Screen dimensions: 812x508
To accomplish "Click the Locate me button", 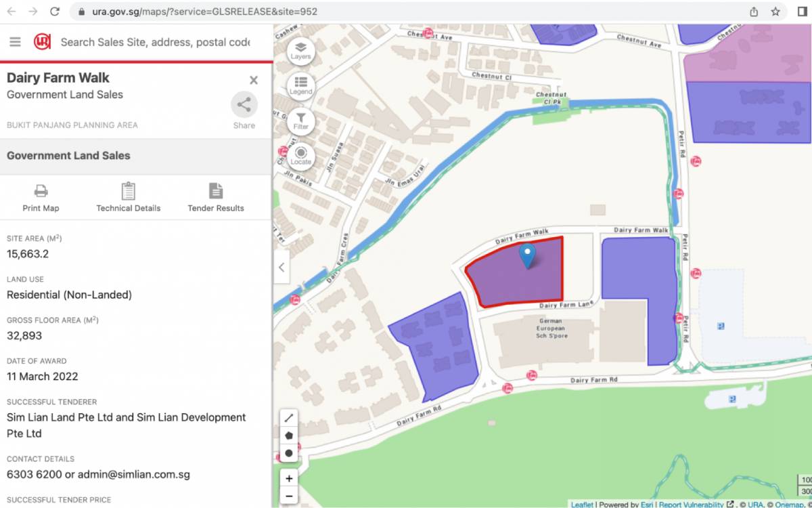I will click(300, 156).
